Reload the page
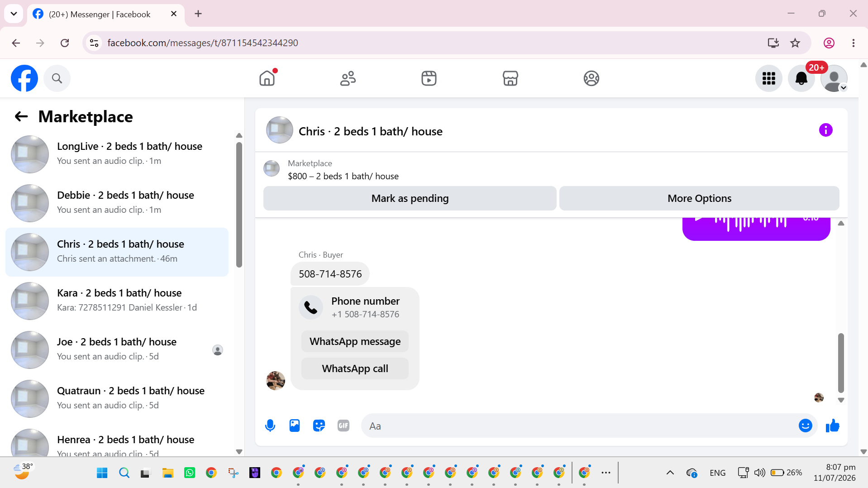The image size is (868, 488). tap(65, 43)
